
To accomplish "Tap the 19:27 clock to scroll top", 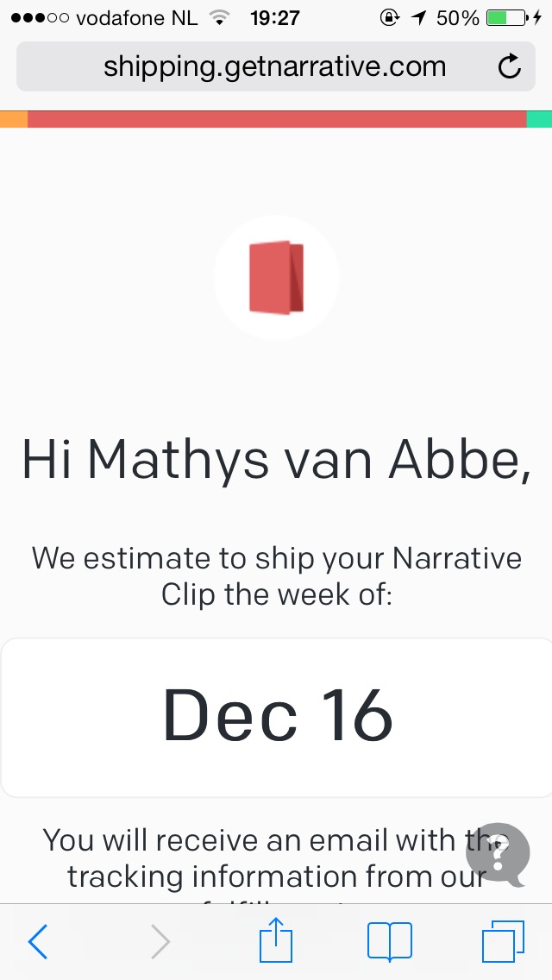I will (274, 18).
